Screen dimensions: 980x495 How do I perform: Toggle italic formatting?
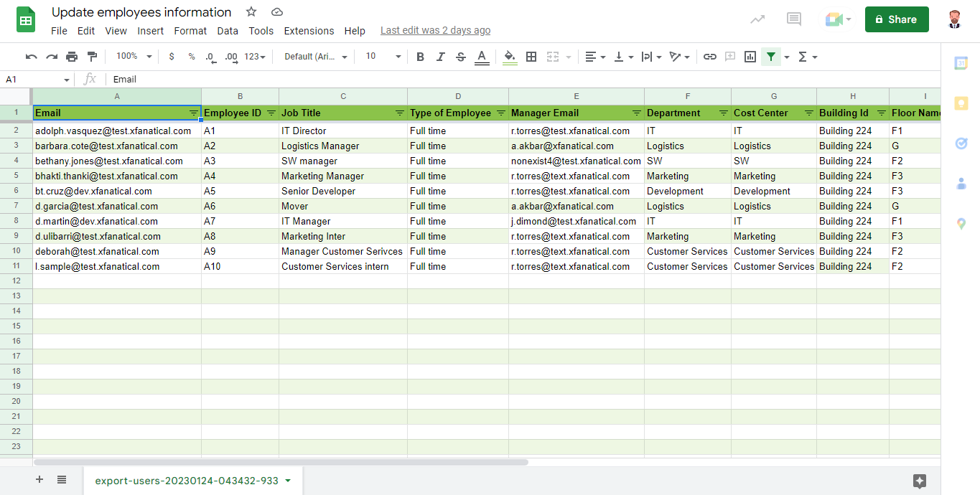tap(440, 56)
